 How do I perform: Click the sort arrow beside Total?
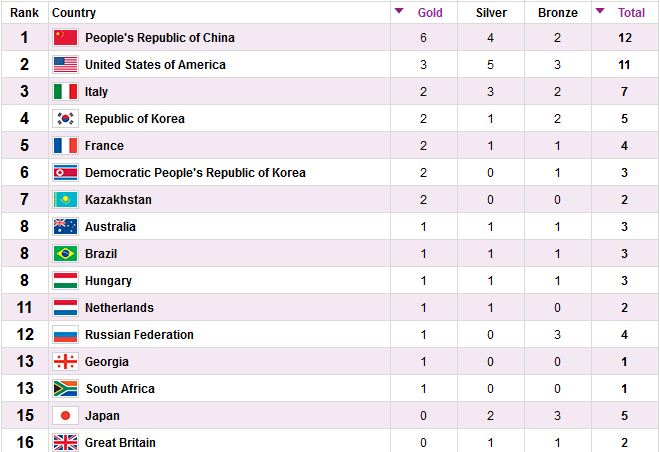coord(600,11)
